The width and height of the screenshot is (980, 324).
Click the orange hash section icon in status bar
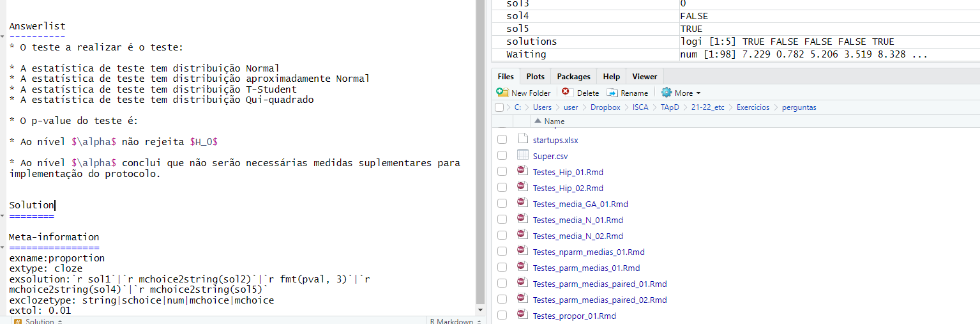pos(17,321)
